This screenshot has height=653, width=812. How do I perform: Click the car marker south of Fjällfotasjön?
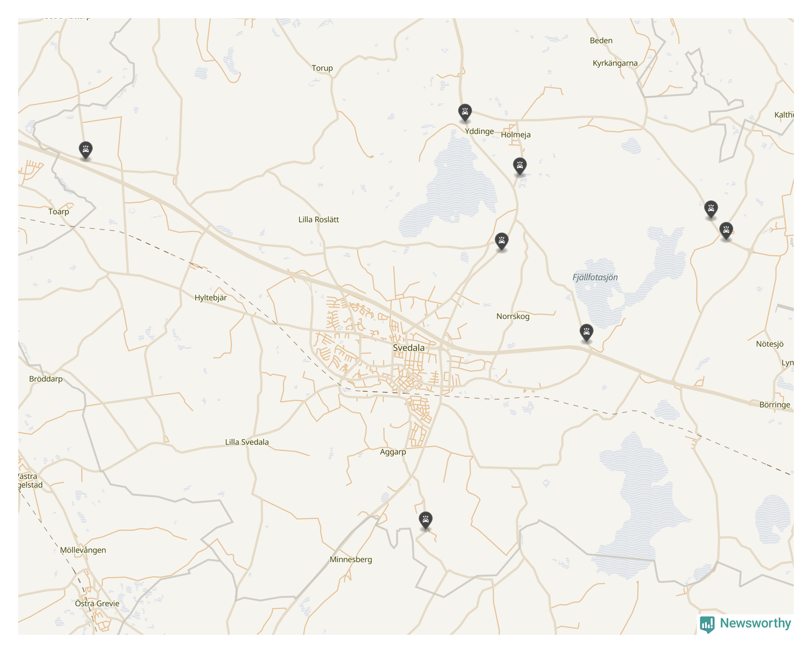(x=586, y=333)
